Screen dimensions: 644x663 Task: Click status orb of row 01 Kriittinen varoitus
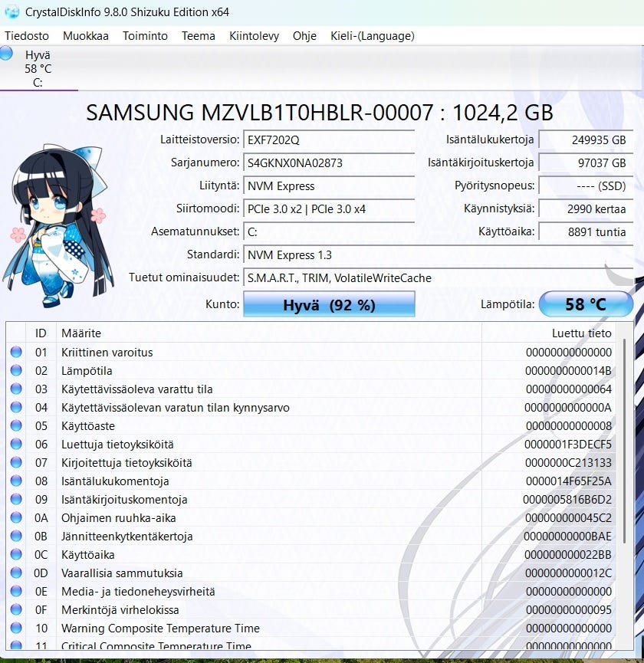[x=16, y=352]
